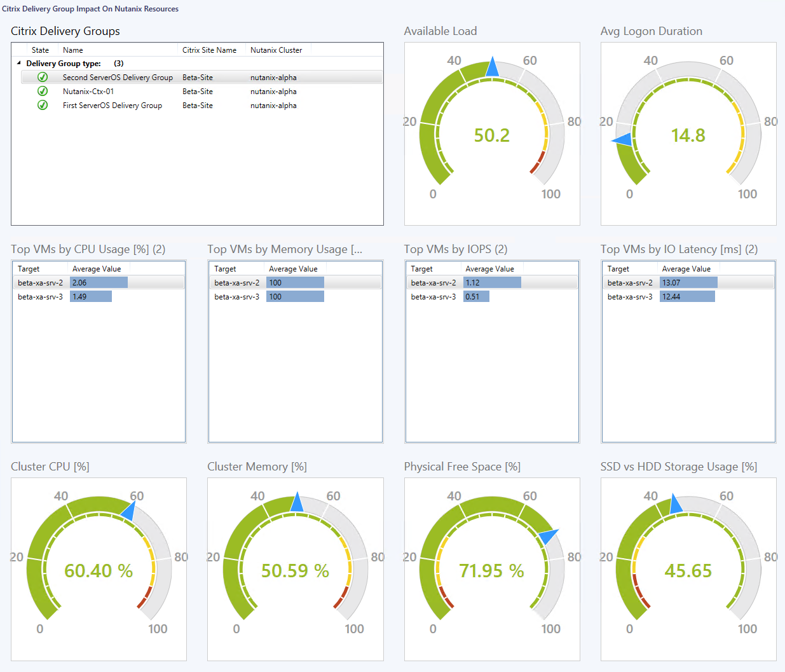This screenshot has height=672, width=785.
Task: Select beta-xa-srv-2 in CPU Usage list
Action: pyautogui.click(x=40, y=283)
